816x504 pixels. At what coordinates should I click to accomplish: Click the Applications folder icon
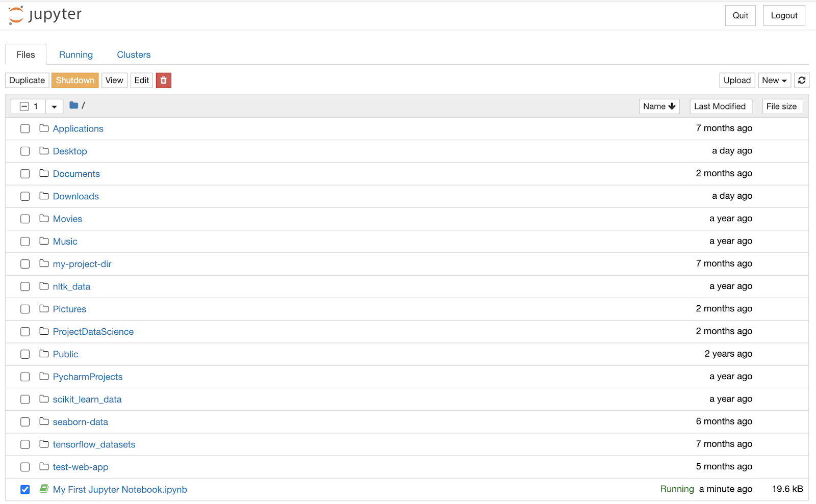pyautogui.click(x=44, y=128)
